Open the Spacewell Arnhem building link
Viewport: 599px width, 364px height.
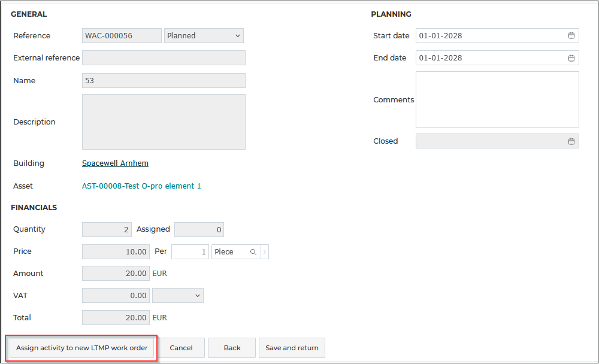coord(115,163)
